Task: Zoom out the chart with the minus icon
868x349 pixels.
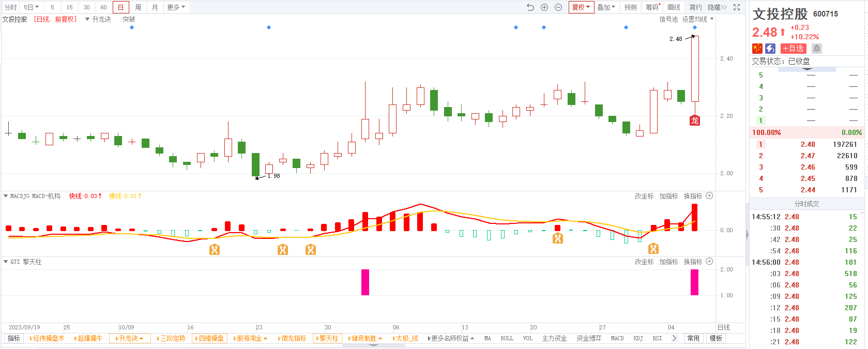Action: click(x=558, y=7)
